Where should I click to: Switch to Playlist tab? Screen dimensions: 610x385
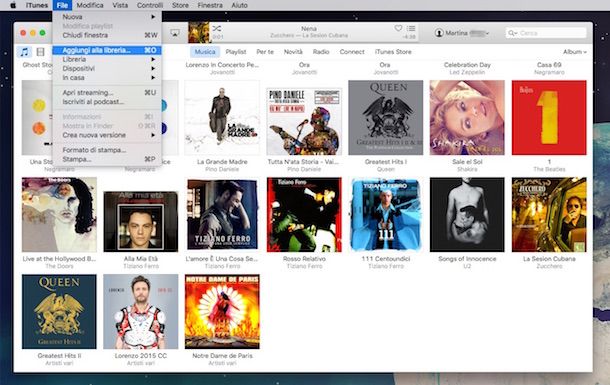[x=236, y=52]
